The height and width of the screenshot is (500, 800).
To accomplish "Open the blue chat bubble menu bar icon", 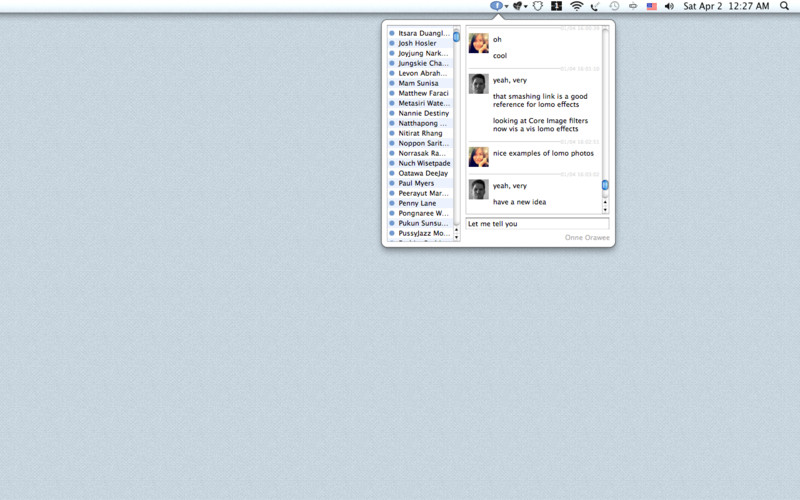I will [496, 6].
